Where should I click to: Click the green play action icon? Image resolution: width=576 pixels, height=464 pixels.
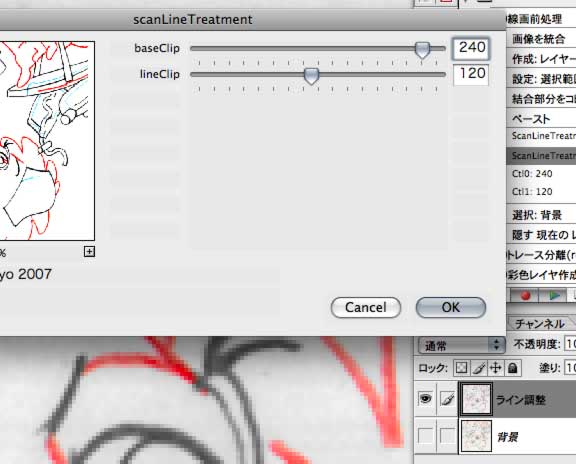pyautogui.click(x=554, y=295)
